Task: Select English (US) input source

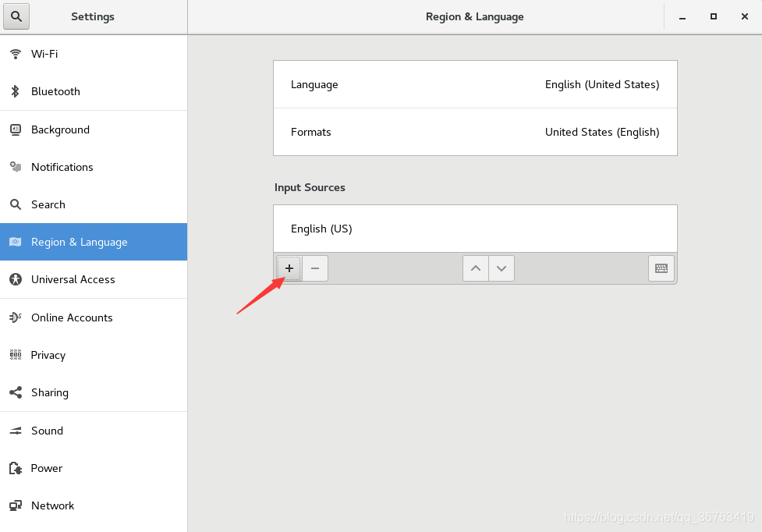Action: (475, 229)
